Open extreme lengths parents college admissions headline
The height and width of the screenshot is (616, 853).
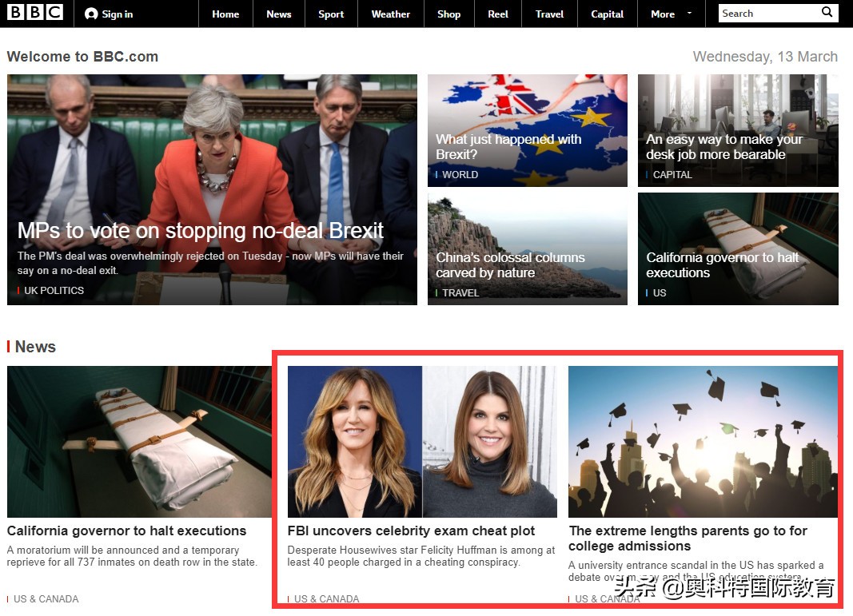[x=688, y=539]
